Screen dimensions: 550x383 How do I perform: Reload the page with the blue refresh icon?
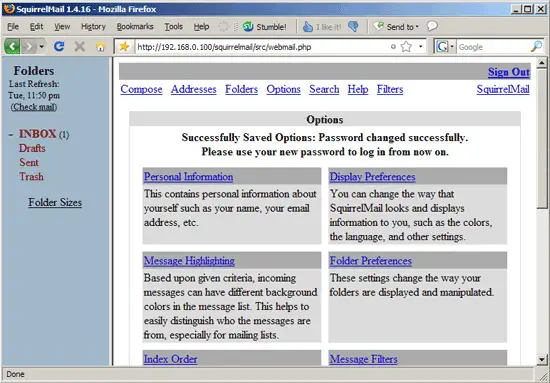pos(59,46)
